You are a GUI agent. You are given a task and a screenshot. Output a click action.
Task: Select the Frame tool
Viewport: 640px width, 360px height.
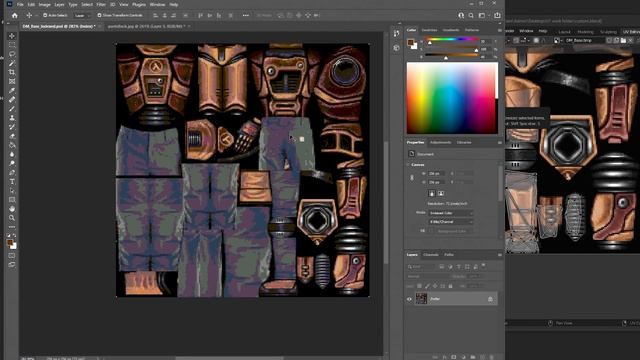click(x=12, y=81)
